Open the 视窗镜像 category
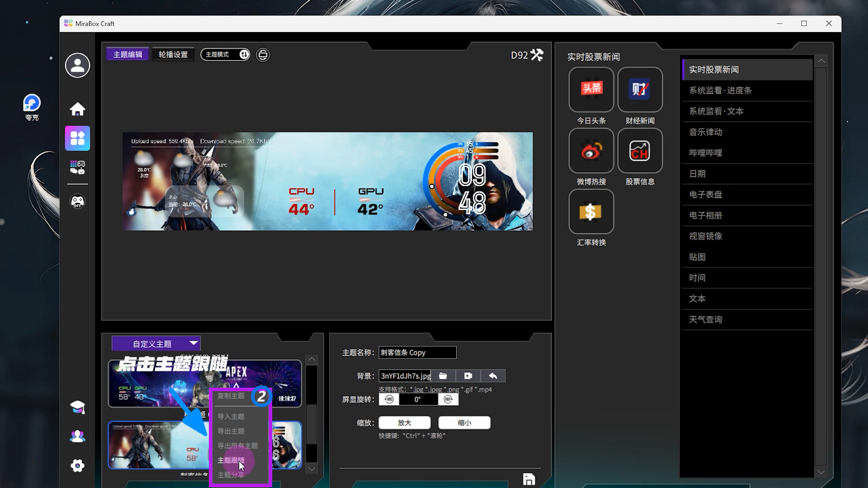Image resolution: width=868 pixels, height=488 pixels. point(748,236)
